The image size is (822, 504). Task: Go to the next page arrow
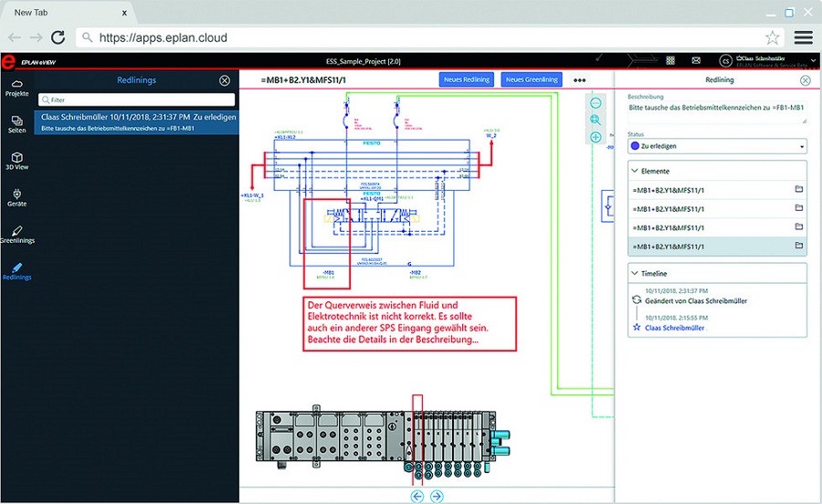click(437, 496)
